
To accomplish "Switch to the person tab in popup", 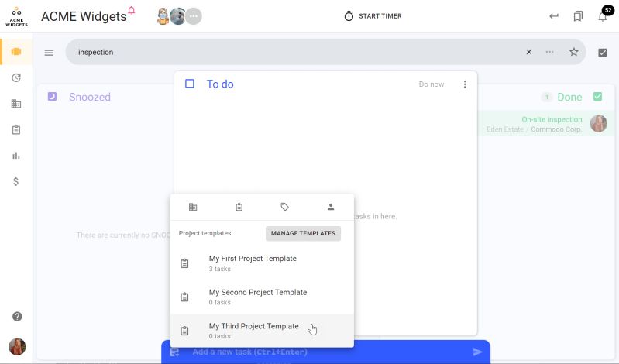I will pos(331,207).
